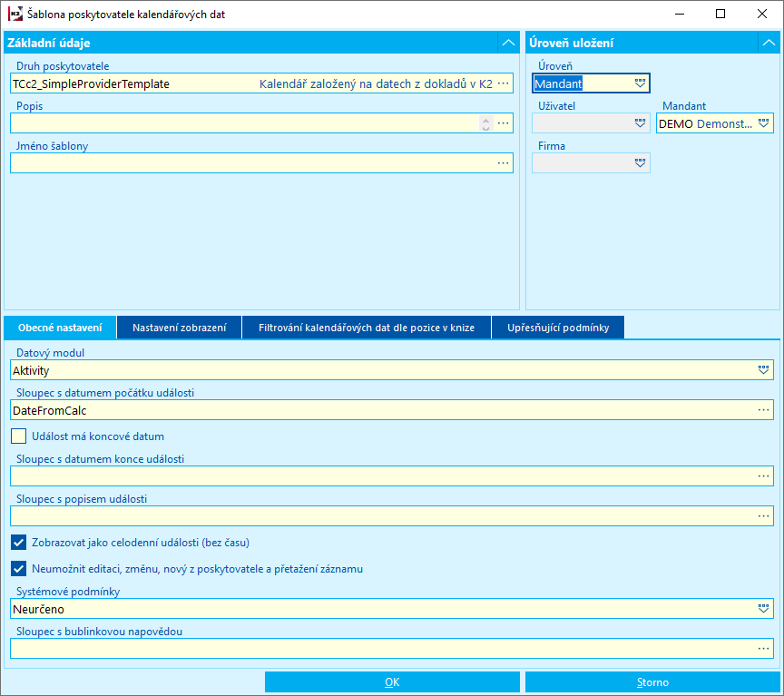Switch to Nastavení zobrazení tab
This screenshot has height=696, width=784.
[180, 328]
